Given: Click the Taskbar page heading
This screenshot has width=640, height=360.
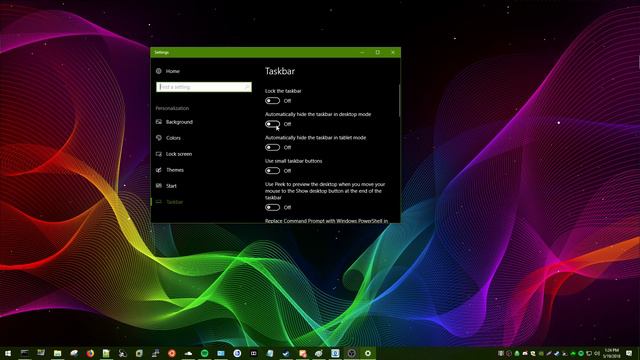Looking at the screenshot, I should 280,71.
